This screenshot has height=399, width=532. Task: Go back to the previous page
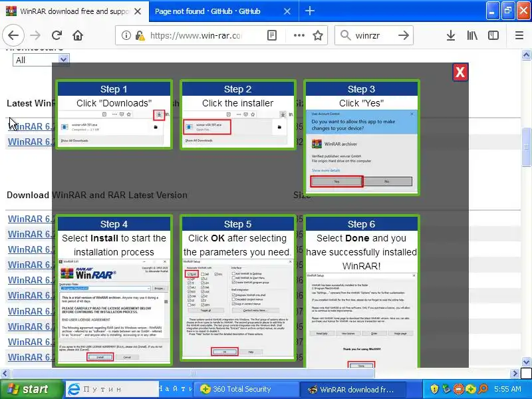pyautogui.click(x=13, y=35)
